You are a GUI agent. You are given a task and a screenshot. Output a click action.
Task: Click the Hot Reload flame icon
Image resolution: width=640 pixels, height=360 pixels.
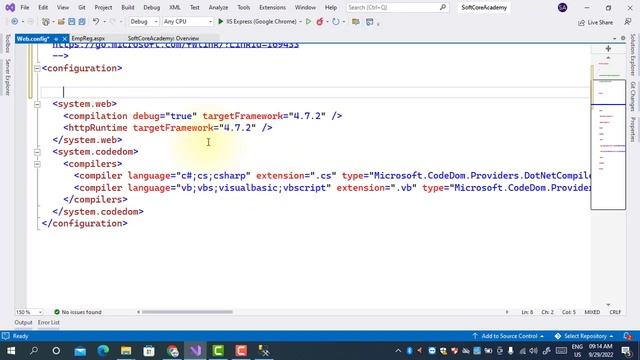click(320, 22)
